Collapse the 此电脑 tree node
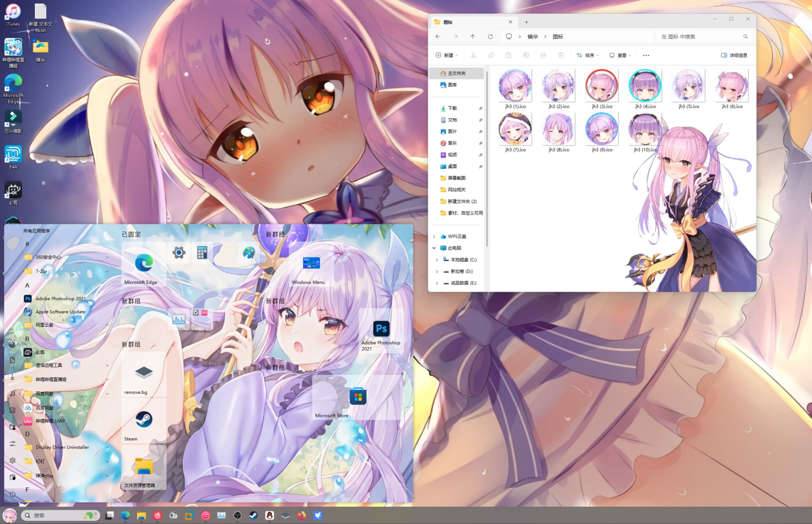 click(x=434, y=248)
